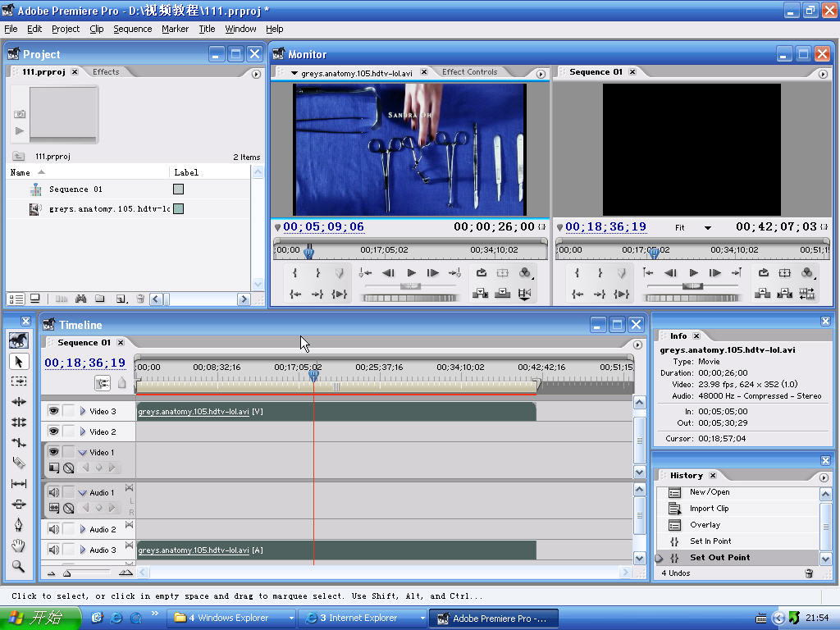
Task: Switch Project panel to icon view
Action: pos(34,299)
